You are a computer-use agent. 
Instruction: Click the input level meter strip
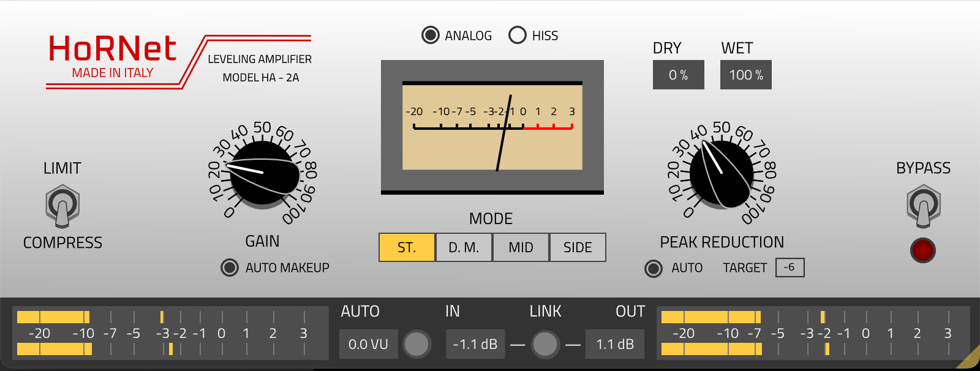[170, 332]
